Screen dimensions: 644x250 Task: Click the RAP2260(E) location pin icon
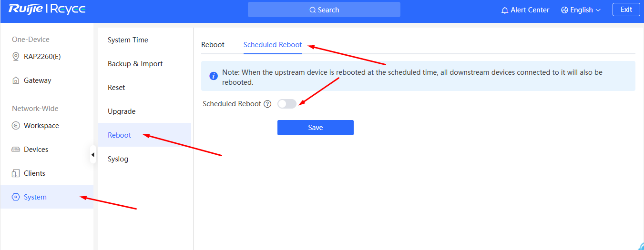15,57
